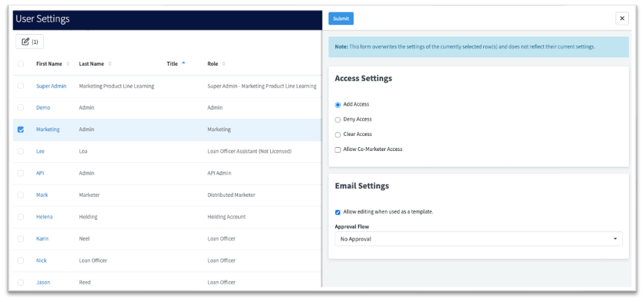Open the Jason user link
644x302 pixels.
43,282
